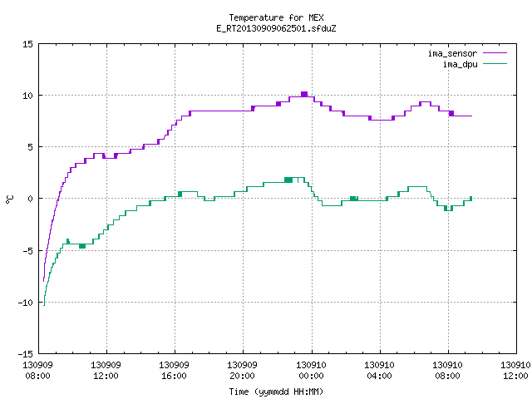Click the x-axis label 130910 12:00
The height and width of the screenshot is (399, 532).
pyautogui.click(x=515, y=371)
